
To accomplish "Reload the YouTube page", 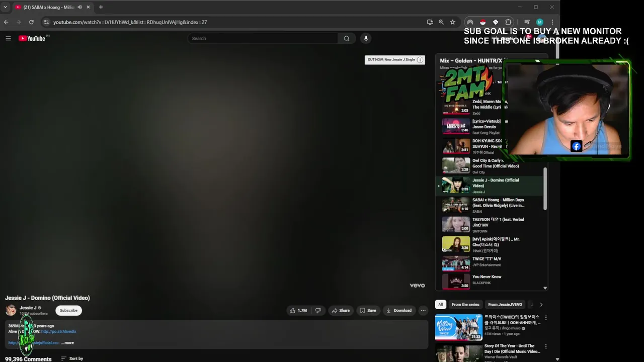I will click(x=31, y=22).
